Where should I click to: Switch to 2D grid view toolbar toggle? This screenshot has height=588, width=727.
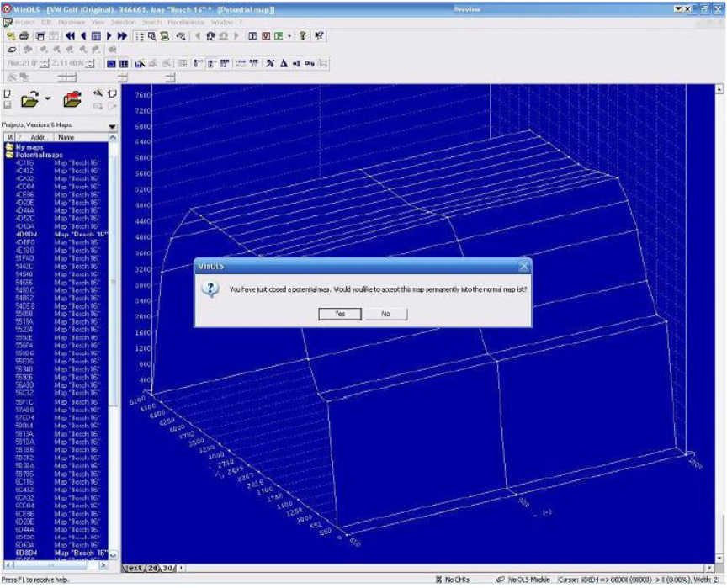coord(124,63)
